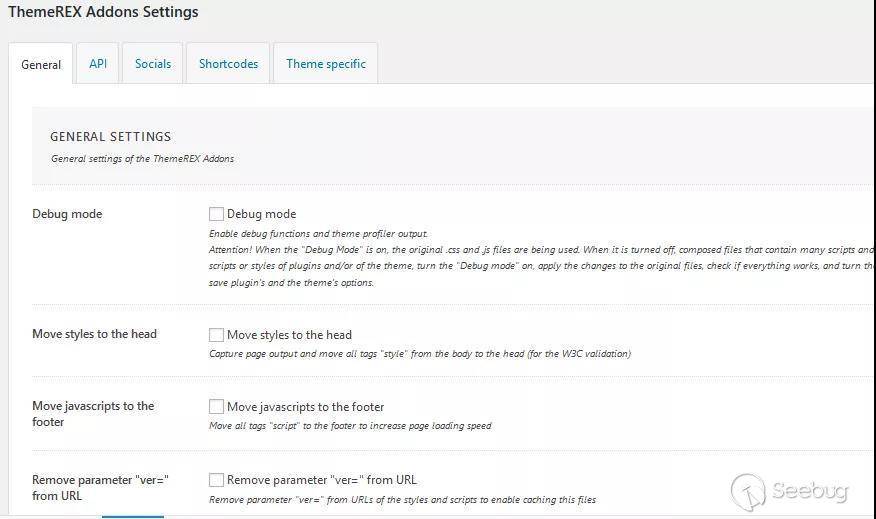Click the "General settings of the ThemeREX Addons" subtitle
Screen dimensions: 876x519
pos(142,159)
